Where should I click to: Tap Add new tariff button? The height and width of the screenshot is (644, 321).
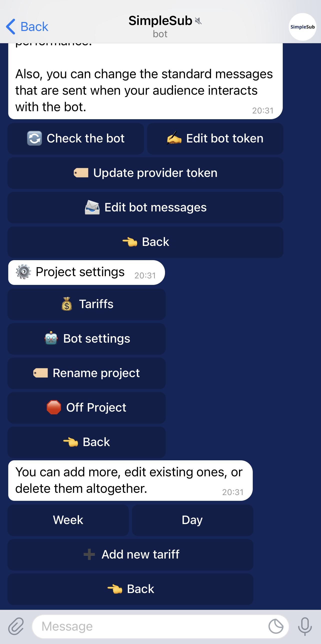click(x=130, y=555)
